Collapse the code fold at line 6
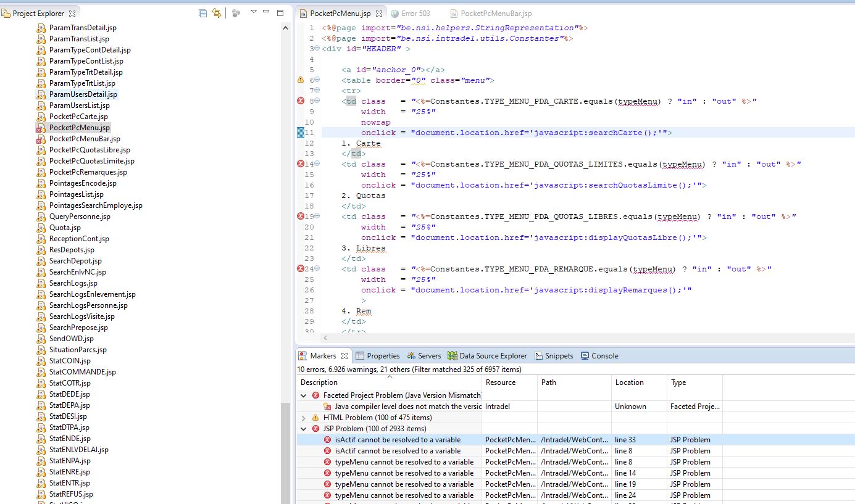Screen dimensions: 855x504 pyautogui.click(x=317, y=80)
